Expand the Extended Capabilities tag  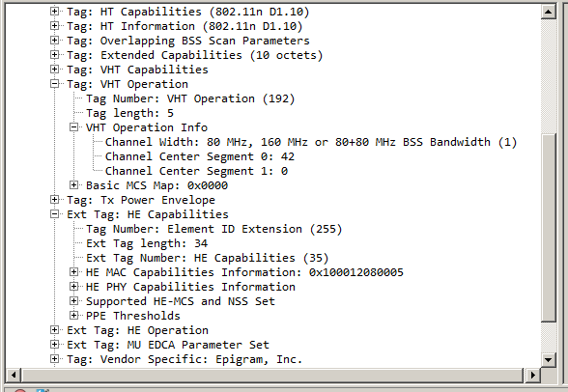coord(54,55)
